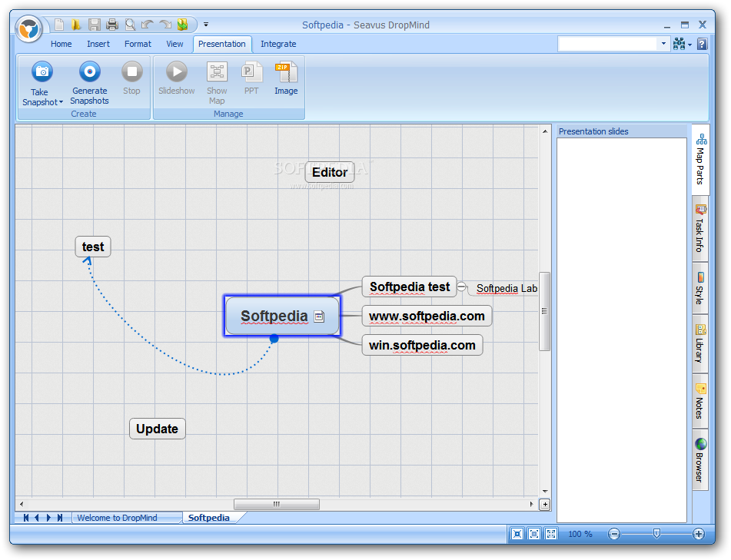Click the note icon on Softpedia topic

point(319,316)
